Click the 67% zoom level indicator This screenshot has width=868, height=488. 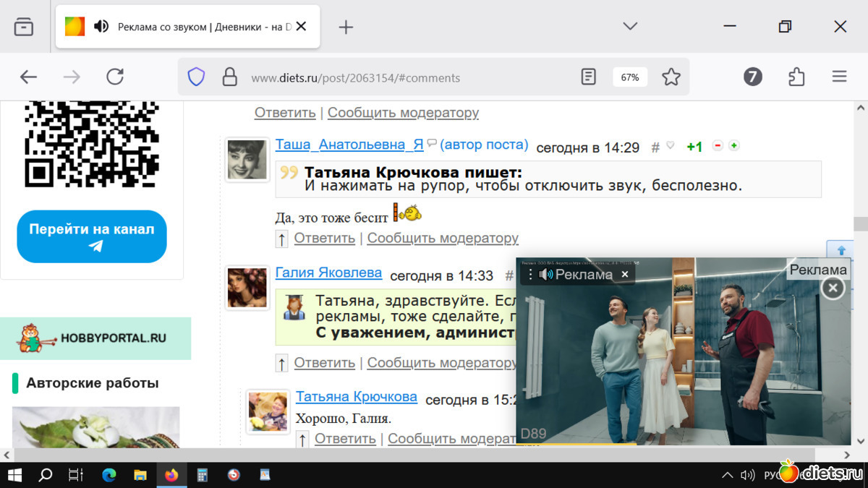click(x=629, y=77)
